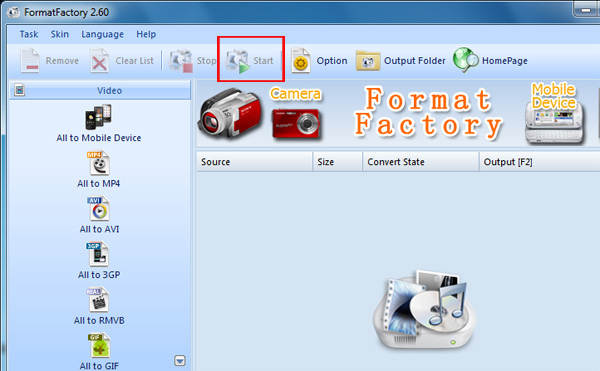The height and width of the screenshot is (371, 600).
Task: Click the Output Folder button label
Action: pyautogui.click(x=415, y=61)
